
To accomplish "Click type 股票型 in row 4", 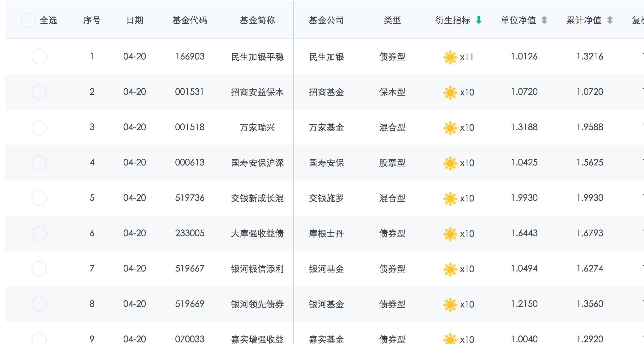I will coord(392,163).
